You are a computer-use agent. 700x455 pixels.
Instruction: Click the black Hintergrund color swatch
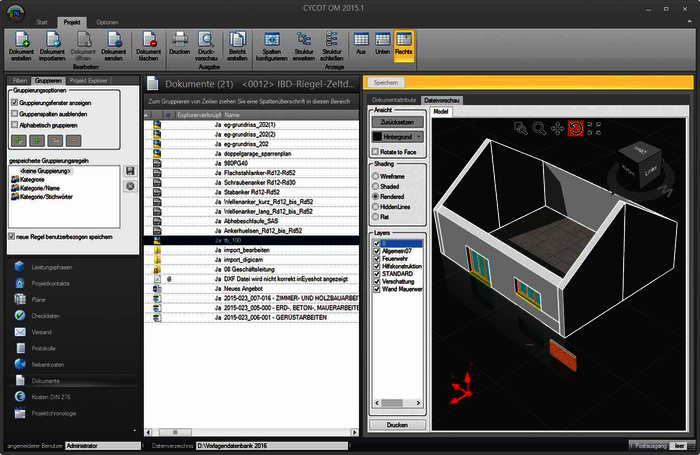(x=378, y=137)
